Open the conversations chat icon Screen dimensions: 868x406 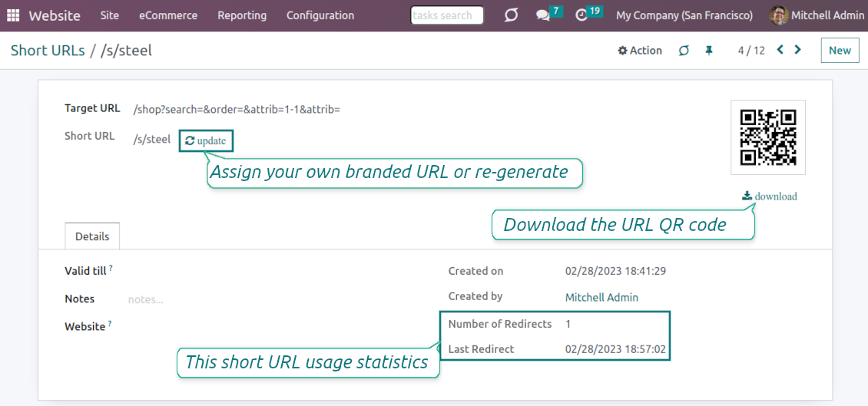(x=542, y=15)
